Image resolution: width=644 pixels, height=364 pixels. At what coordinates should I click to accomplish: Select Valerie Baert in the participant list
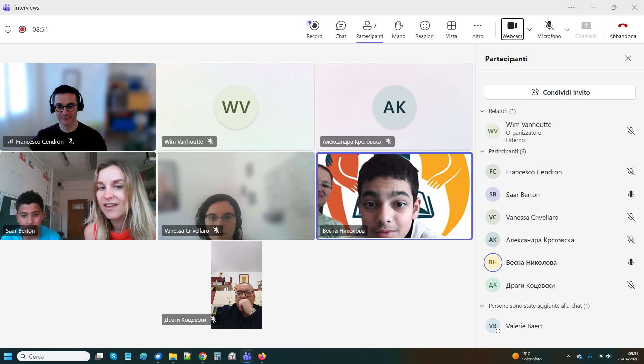point(560,326)
